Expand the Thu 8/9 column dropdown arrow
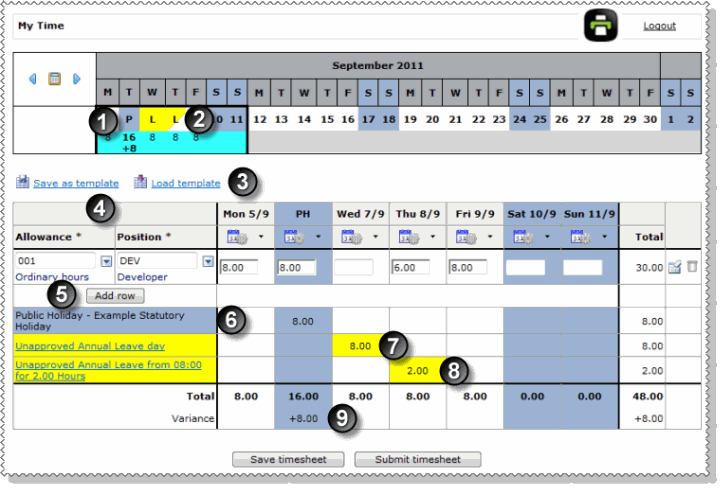The height and width of the screenshot is (492, 725). coord(433,237)
